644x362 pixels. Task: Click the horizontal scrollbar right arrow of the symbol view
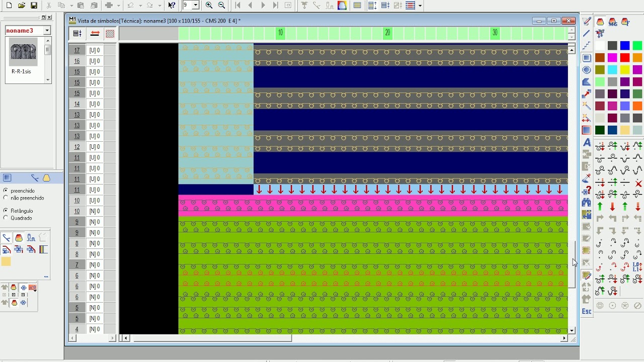564,338
